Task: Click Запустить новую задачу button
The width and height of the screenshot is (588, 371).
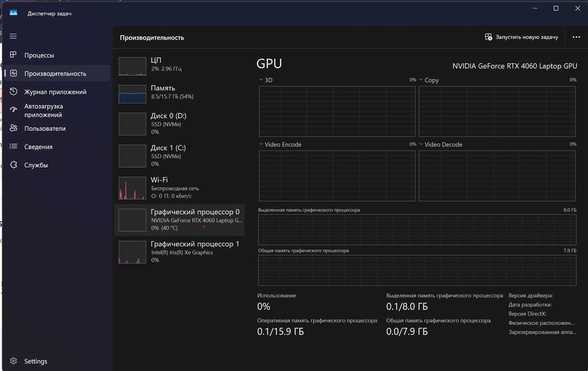Action: [x=521, y=37]
